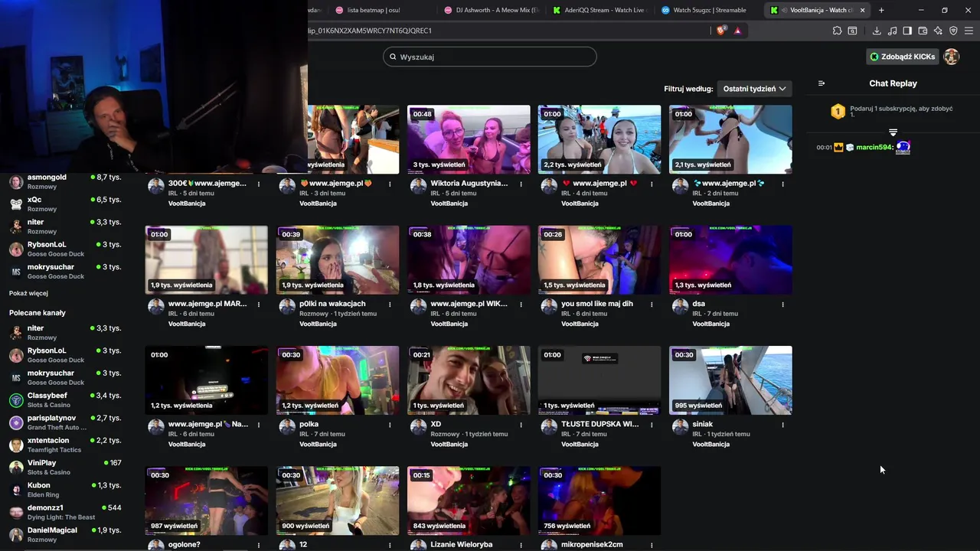
Task: Play the 'siniak' clip thumbnail
Action: click(730, 380)
